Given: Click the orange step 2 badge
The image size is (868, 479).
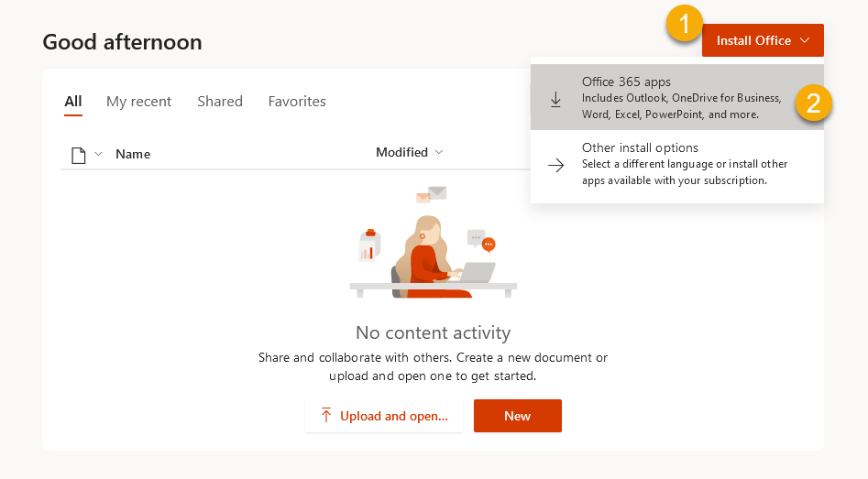Looking at the screenshot, I should [x=813, y=102].
